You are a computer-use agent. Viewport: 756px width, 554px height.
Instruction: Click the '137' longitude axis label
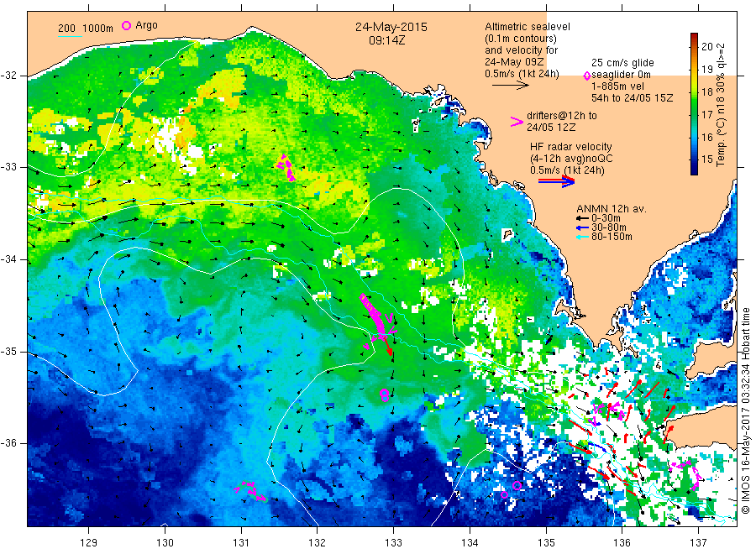[698, 542]
